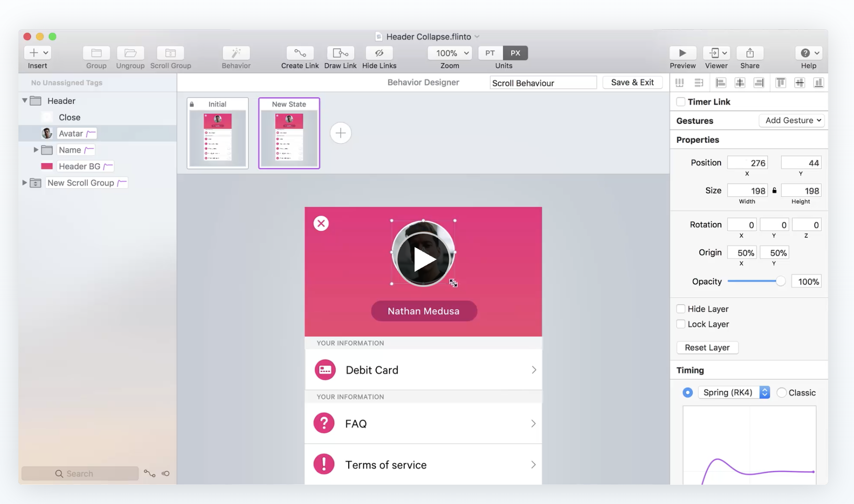This screenshot has width=854, height=504.
Task: Open the Help menu icon
Action: (808, 53)
